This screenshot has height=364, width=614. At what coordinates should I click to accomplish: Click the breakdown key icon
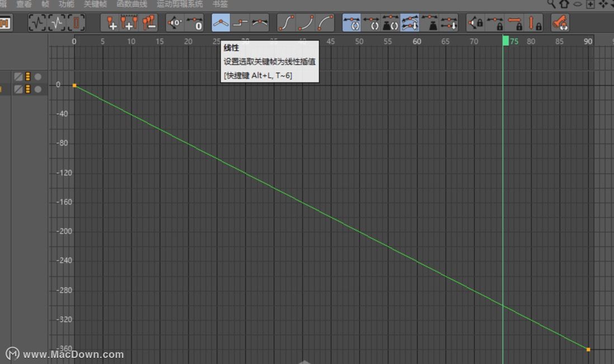(560, 23)
